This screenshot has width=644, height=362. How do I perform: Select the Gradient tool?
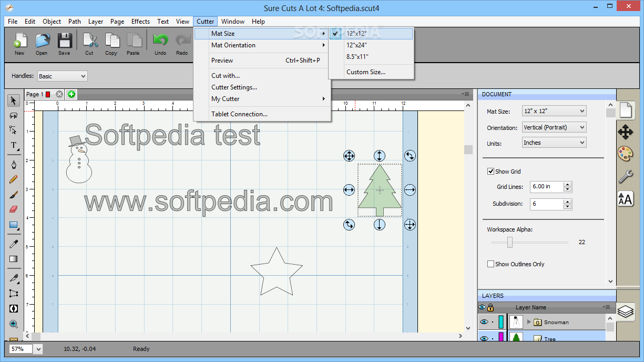click(14, 259)
